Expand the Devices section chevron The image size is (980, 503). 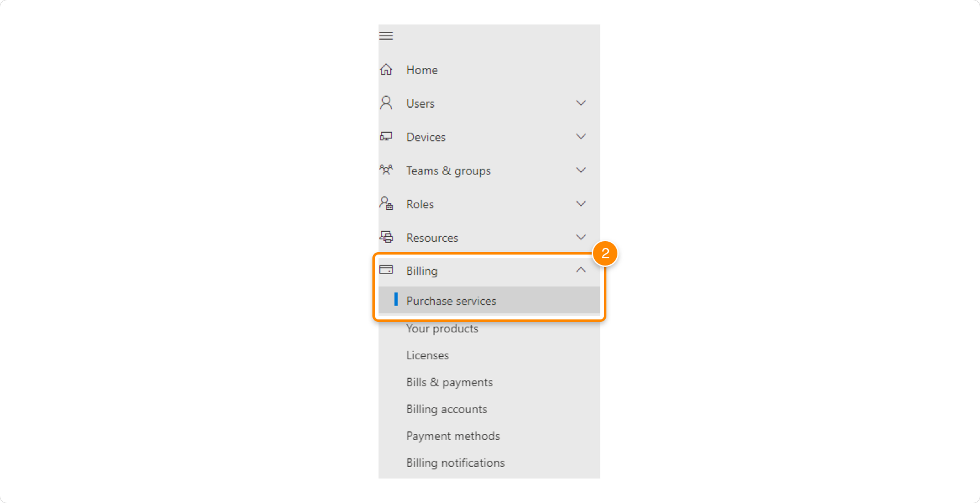(x=581, y=136)
